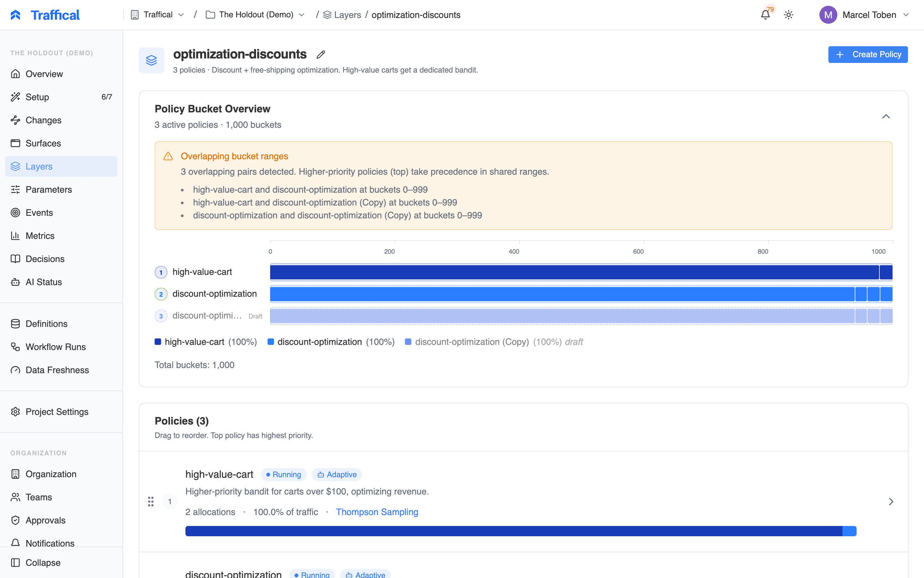Screen dimensions: 924x578
Task: Toggle light/dark theme sun icon
Action: pos(789,15)
